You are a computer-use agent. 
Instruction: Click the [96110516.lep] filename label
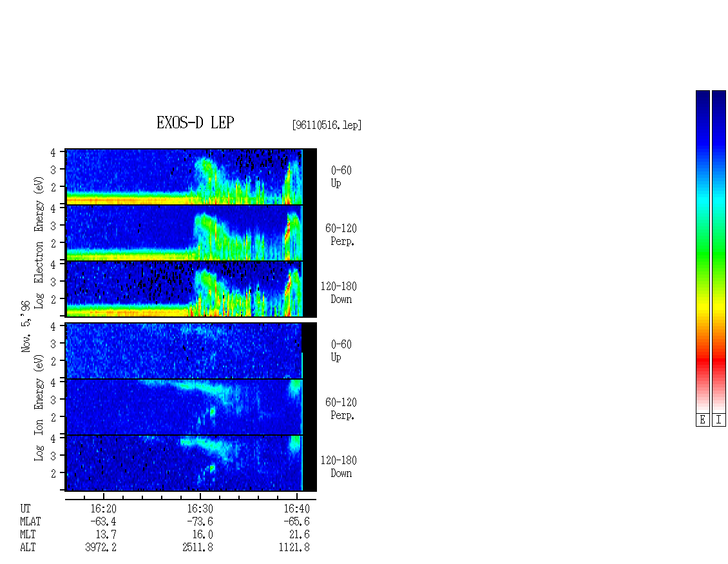pos(327,125)
